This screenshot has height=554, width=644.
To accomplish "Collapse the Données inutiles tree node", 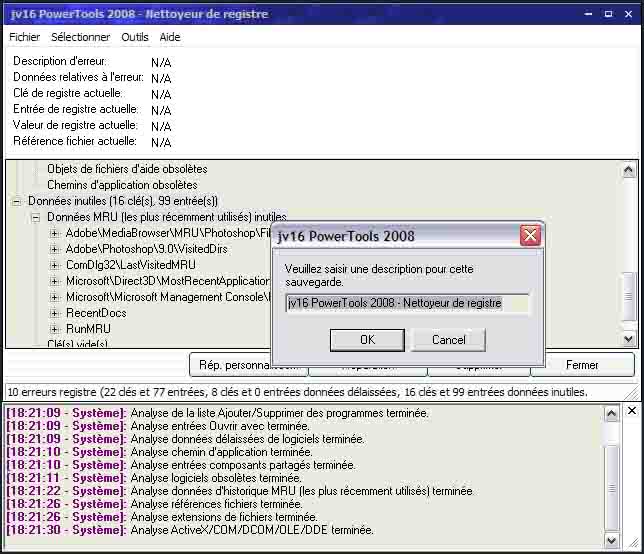I will pyautogui.click(x=16, y=202).
